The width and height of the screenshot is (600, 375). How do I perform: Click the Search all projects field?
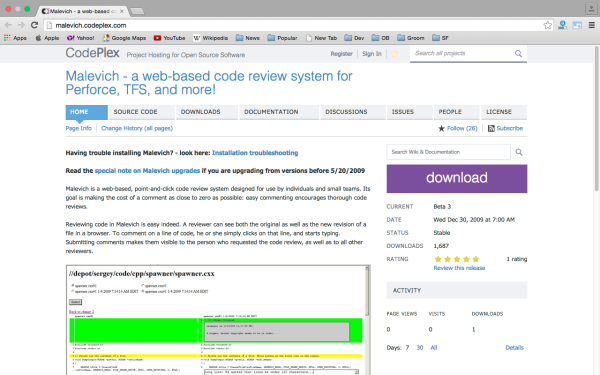[x=462, y=54]
